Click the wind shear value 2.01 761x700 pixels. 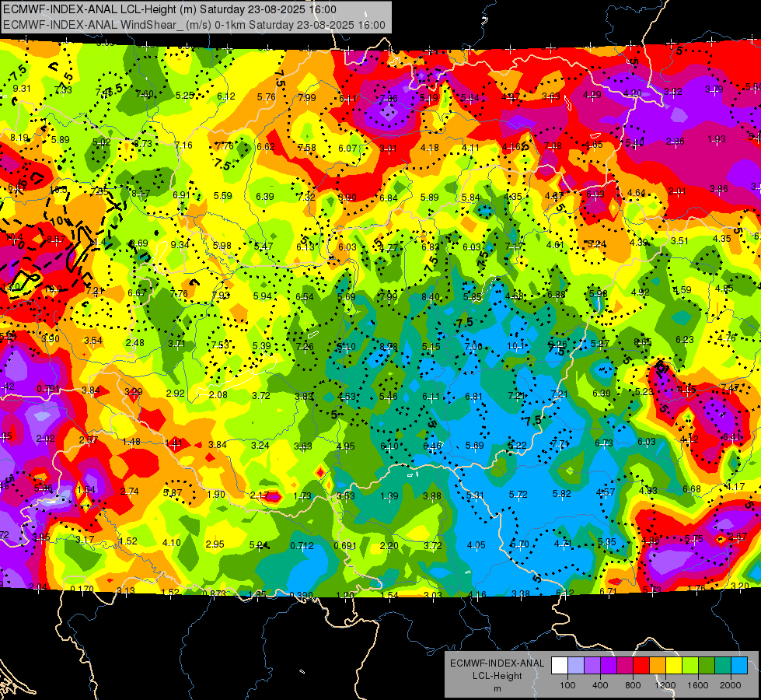[x=677, y=191]
